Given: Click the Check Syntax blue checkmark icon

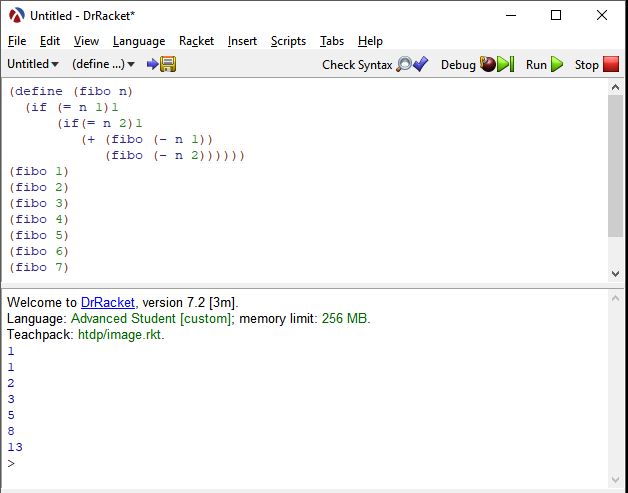Looking at the screenshot, I should (421, 64).
